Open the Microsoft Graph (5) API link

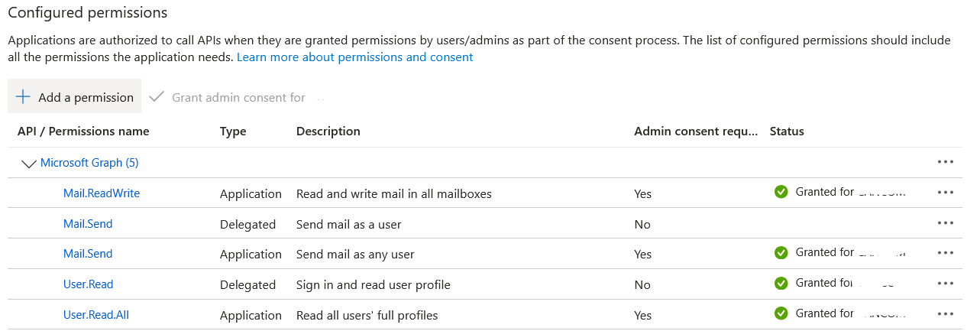click(x=89, y=163)
